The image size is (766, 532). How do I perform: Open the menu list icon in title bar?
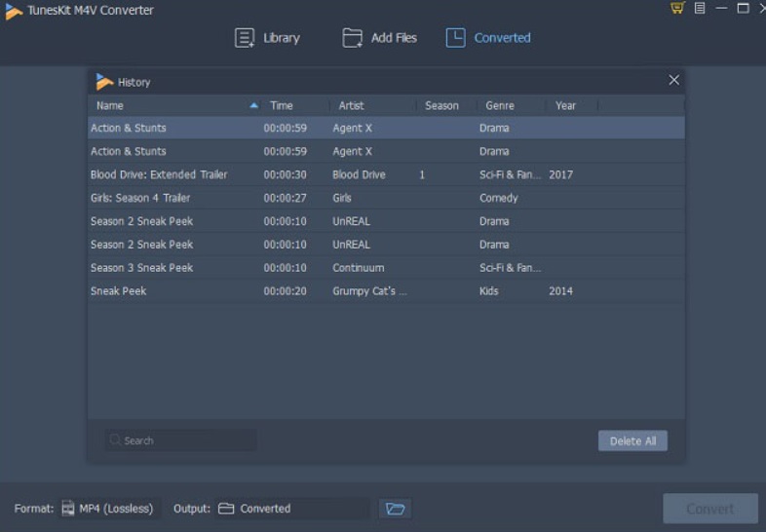coord(700,8)
